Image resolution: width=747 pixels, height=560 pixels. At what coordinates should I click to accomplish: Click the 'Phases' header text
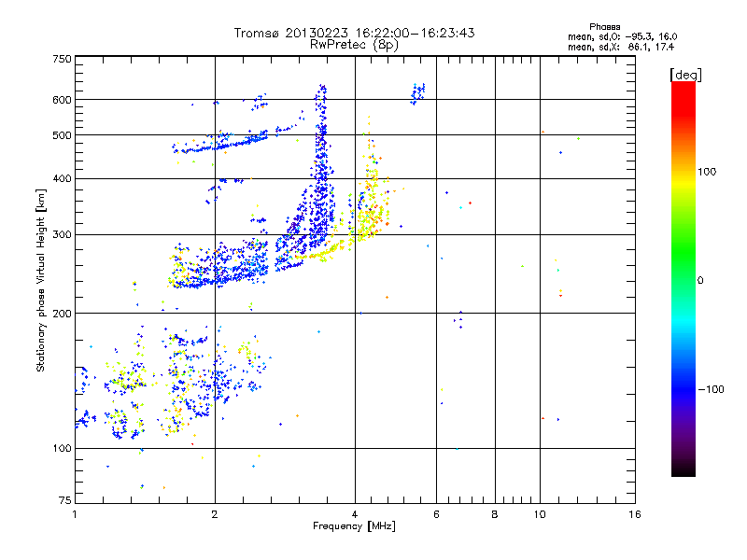604,27
